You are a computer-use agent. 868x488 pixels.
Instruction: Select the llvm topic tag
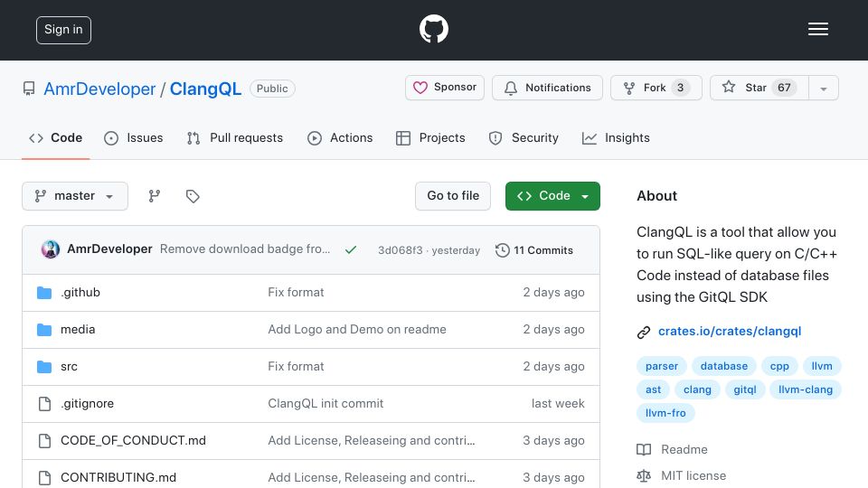822,366
